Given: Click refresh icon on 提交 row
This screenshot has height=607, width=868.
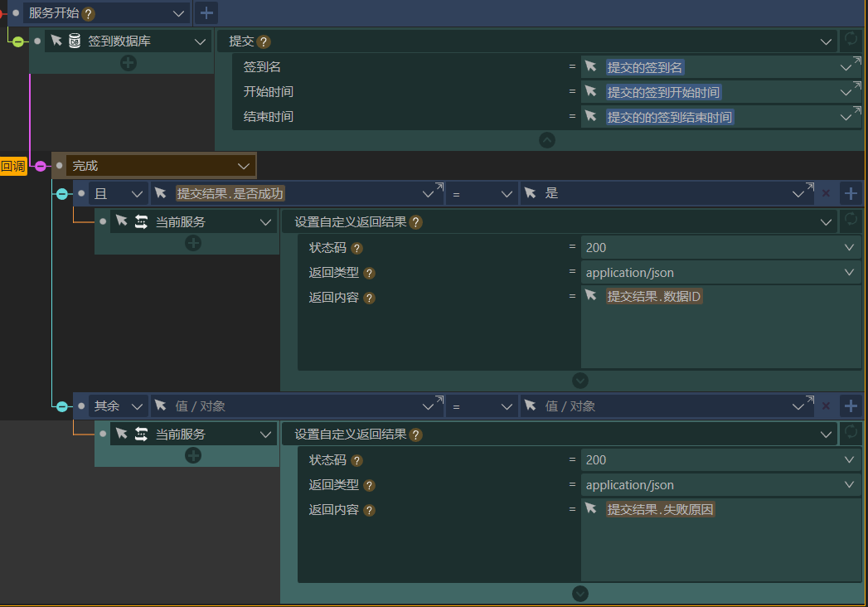Looking at the screenshot, I should [851, 39].
